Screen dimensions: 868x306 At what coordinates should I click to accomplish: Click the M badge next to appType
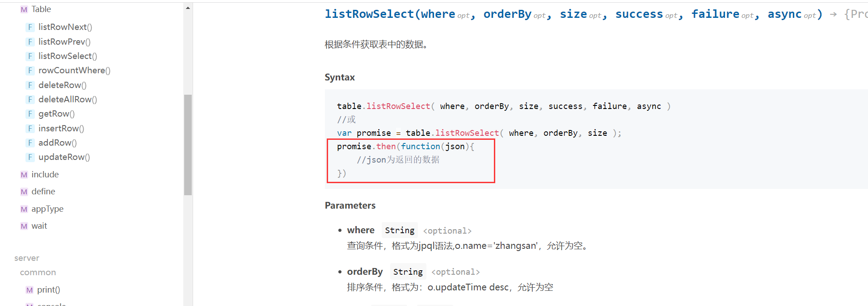pyautogui.click(x=24, y=209)
